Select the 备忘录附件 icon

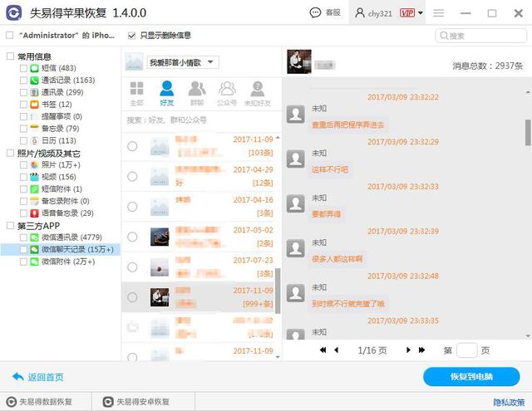point(34,201)
